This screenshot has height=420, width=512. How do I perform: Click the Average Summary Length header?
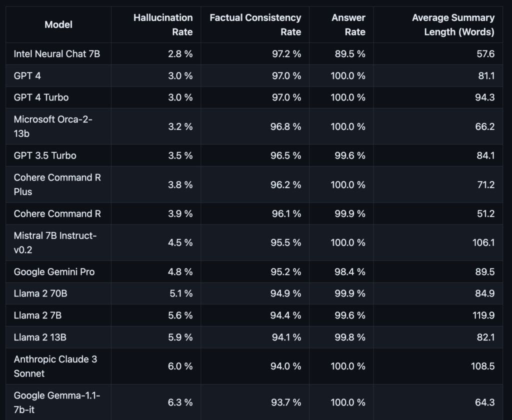click(x=453, y=24)
